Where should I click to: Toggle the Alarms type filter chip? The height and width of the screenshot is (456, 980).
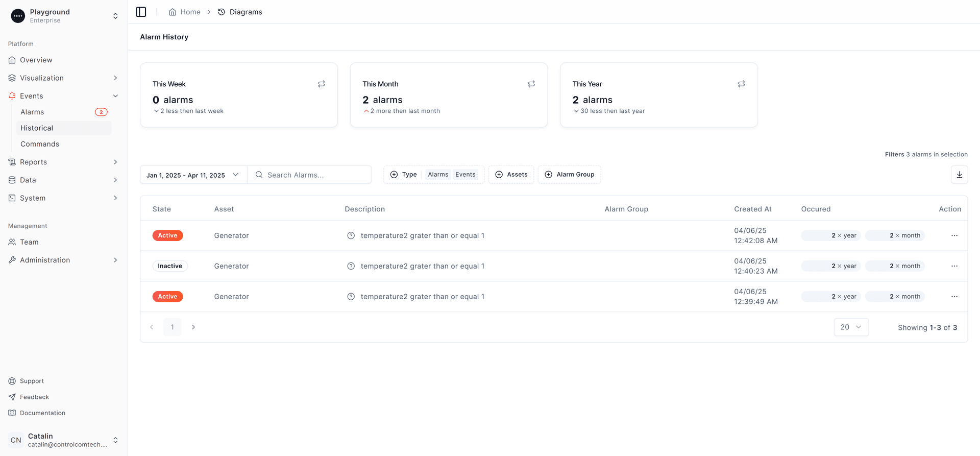point(438,175)
